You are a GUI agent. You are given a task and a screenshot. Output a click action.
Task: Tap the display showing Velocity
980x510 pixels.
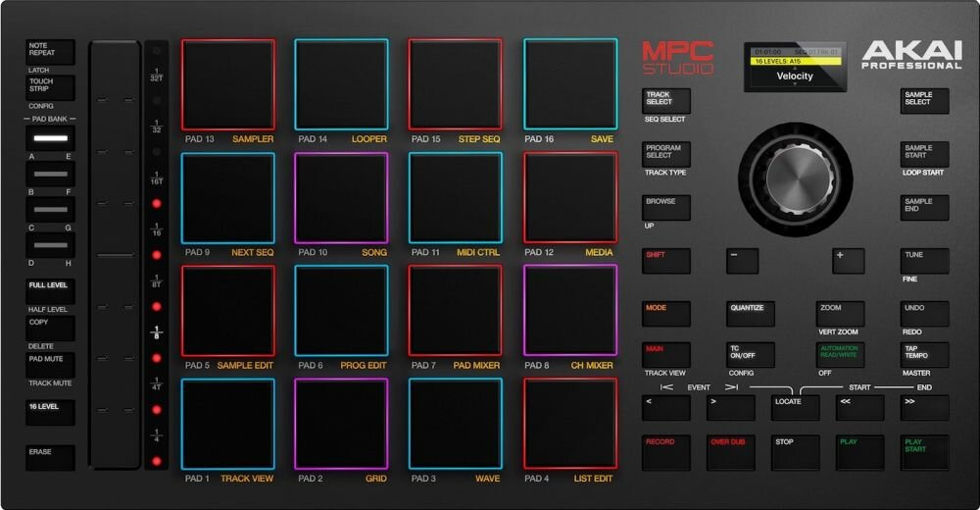point(795,67)
